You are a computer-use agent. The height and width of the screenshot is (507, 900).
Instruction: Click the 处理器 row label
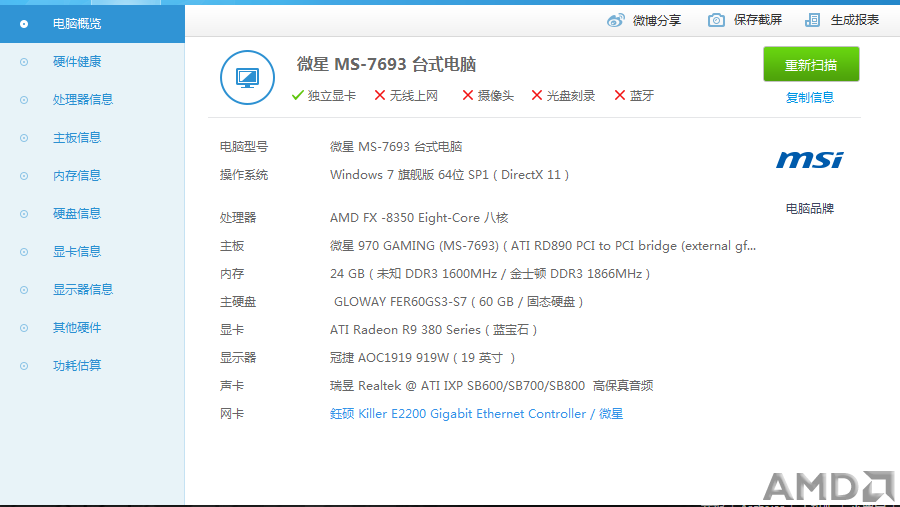(x=238, y=218)
